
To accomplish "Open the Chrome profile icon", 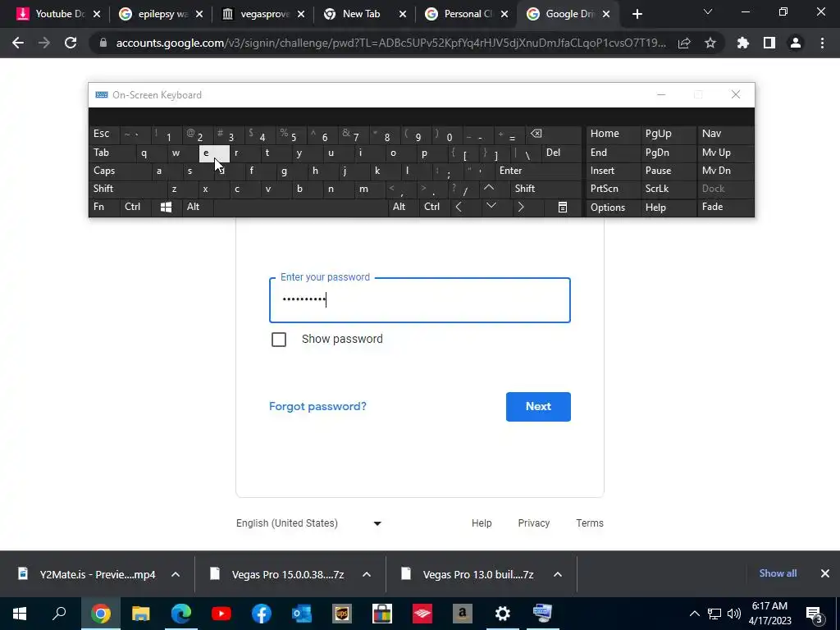I will pos(796,43).
